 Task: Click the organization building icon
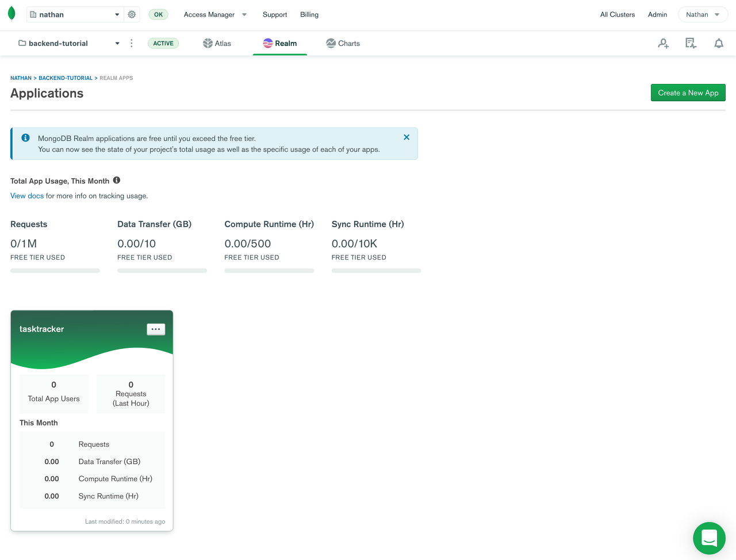point(33,14)
